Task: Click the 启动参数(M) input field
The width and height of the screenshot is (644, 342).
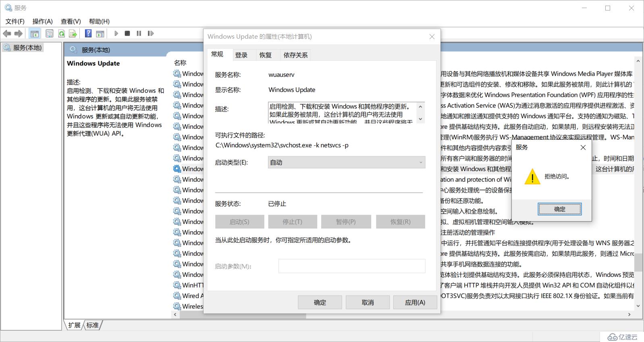Action: (352, 266)
